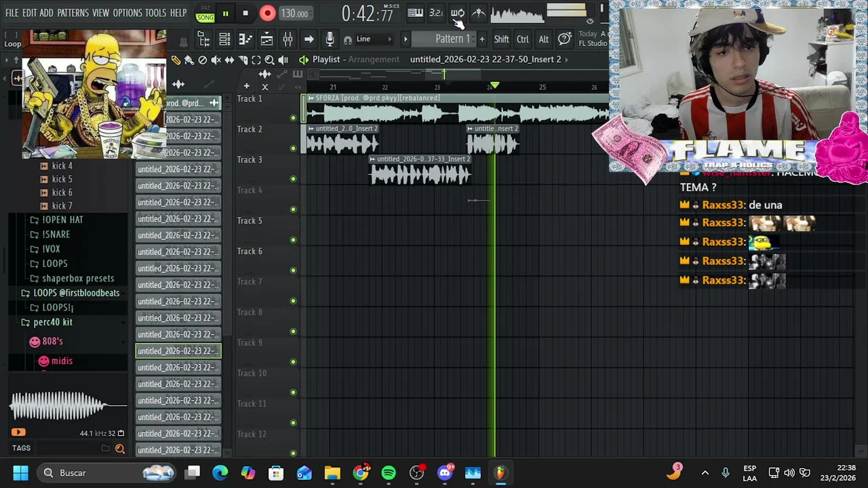Select the Delete tool in playlist toolbar
This screenshot has width=868, height=488.
coord(202,60)
